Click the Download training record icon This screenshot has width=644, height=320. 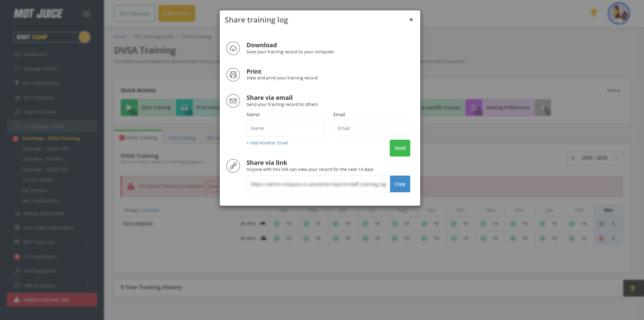(x=233, y=48)
